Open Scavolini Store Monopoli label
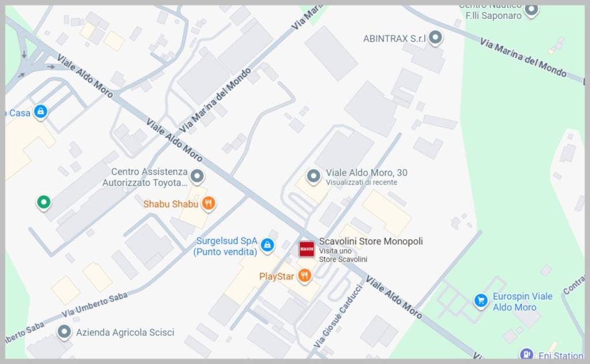Viewport: 590px width, 364px height. tap(370, 241)
